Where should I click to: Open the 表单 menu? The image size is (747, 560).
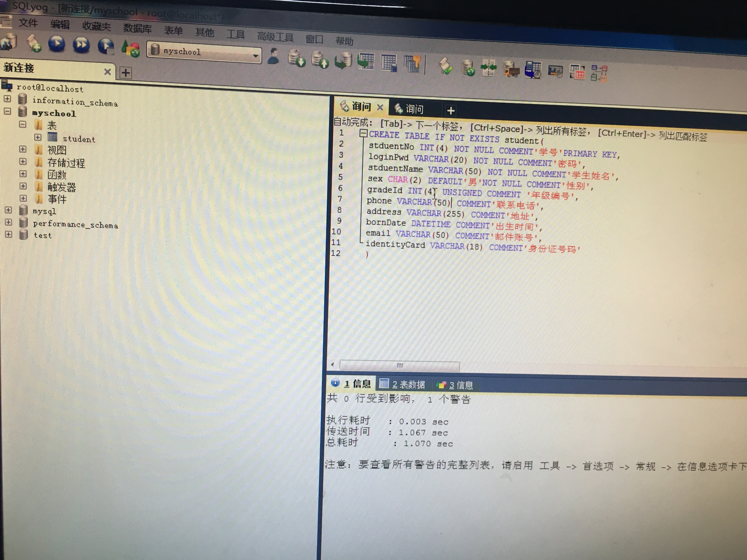173,30
